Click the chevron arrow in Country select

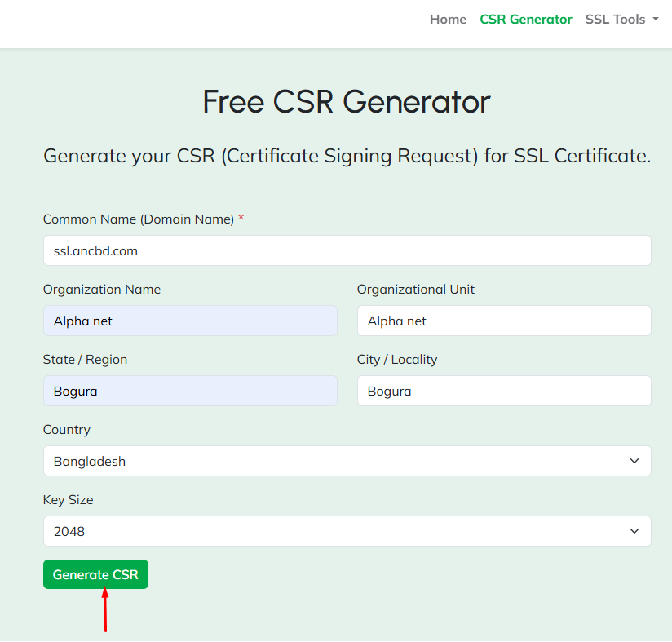634,461
